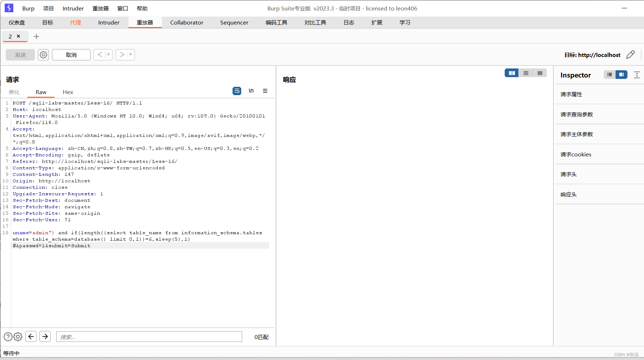Click #&passwd=1&submit=Submit line

tap(51, 246)
